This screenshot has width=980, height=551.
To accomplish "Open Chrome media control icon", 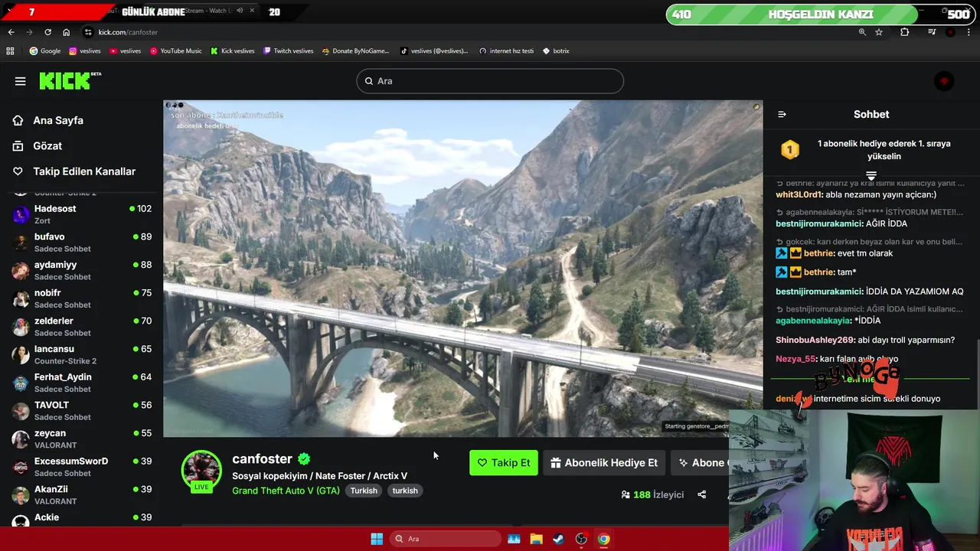I will click(x=932, y=32).
